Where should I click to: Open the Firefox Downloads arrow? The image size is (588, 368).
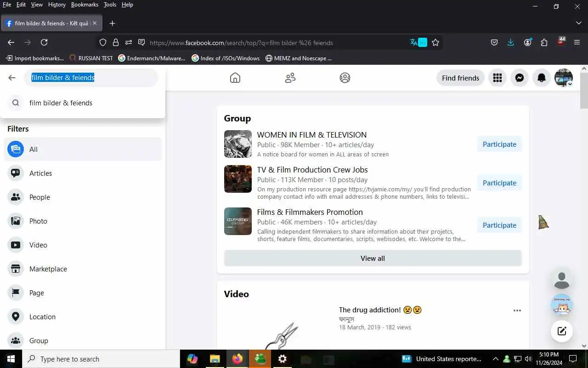511,42
